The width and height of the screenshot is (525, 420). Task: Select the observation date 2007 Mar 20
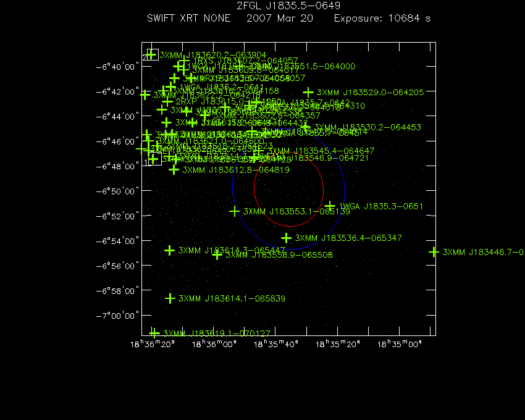point(280,18)
